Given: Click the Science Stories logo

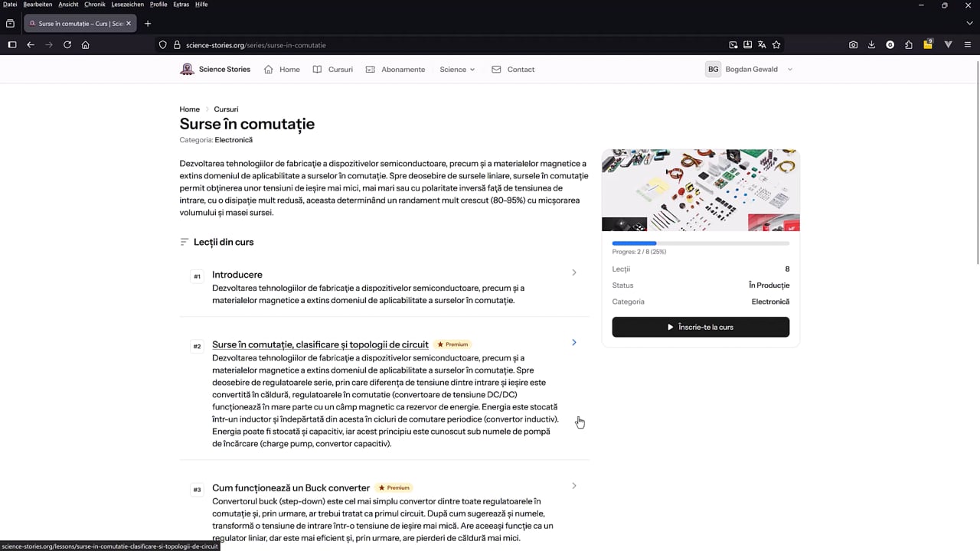Looking at the screenshot, I should (x=215, y=69).
